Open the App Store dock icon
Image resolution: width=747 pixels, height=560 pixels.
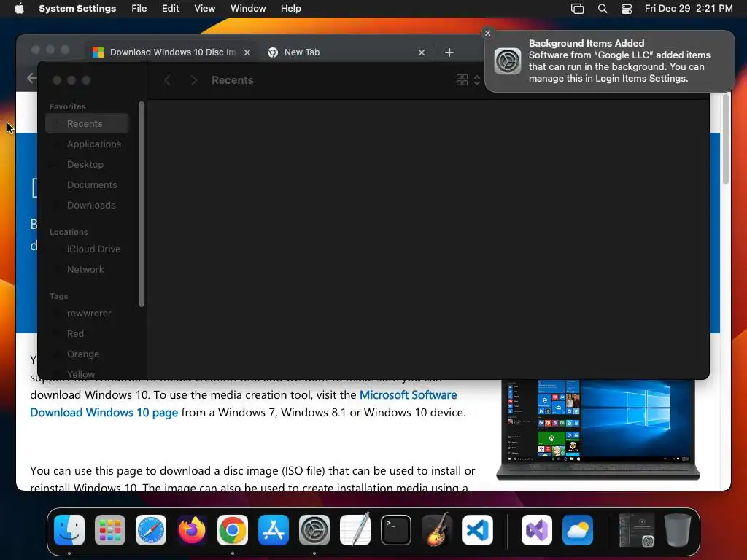[x=274, y=530]
